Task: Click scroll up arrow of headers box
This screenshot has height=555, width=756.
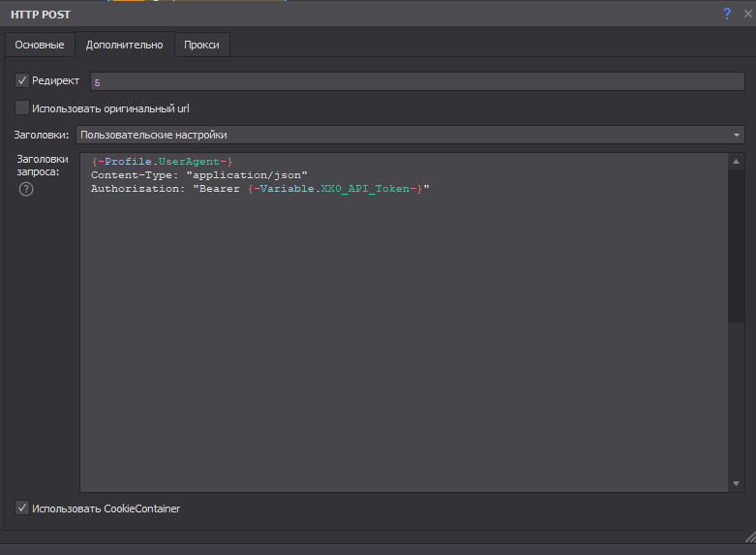Action: (x=737, y=162)
